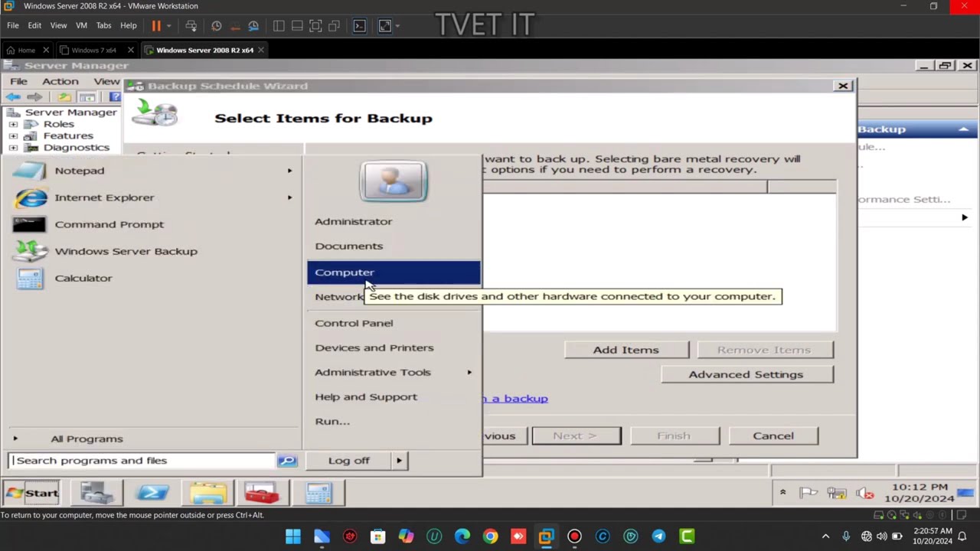The width and height of the screenshot is (980, 551).
Task: Open Notepad from the Start menu
Action: click(153, 171)
